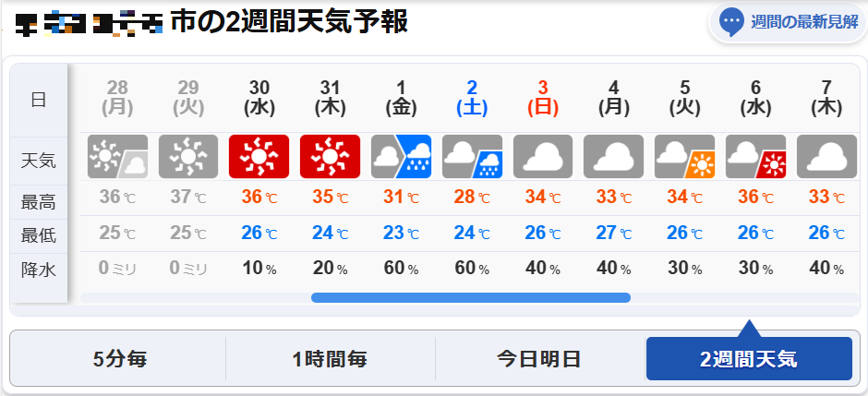The width and height of the screenshot is (868, 396).
Task: Switch to the 5分毎 tab
Action: (119, 359)
